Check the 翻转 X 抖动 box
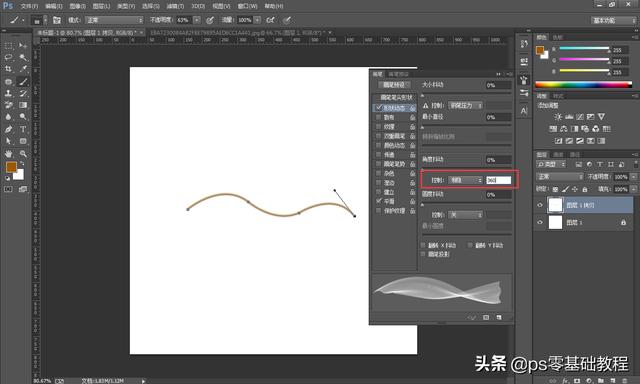 [x=423, y=245]
